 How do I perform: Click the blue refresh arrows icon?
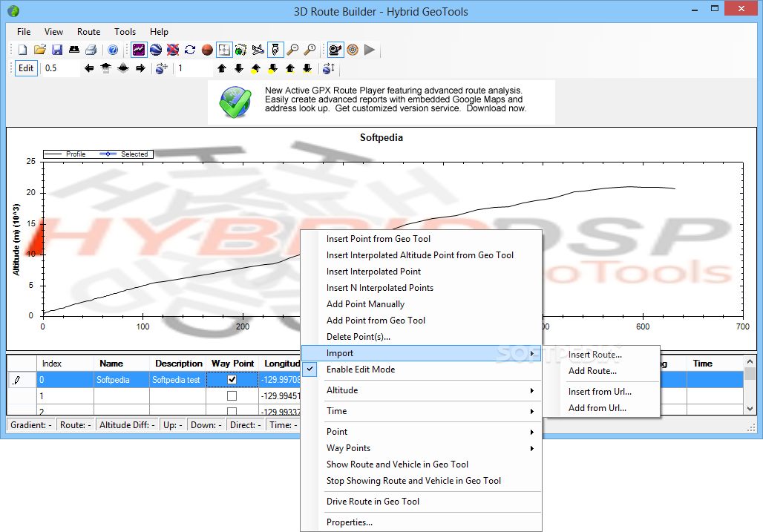tap(190, 50)
